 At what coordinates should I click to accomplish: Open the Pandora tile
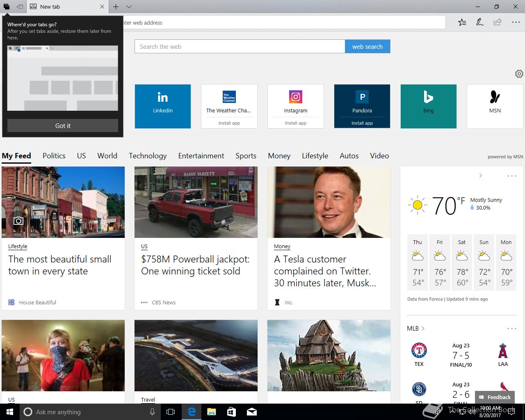pyautogui.click(x=362, y=101)
